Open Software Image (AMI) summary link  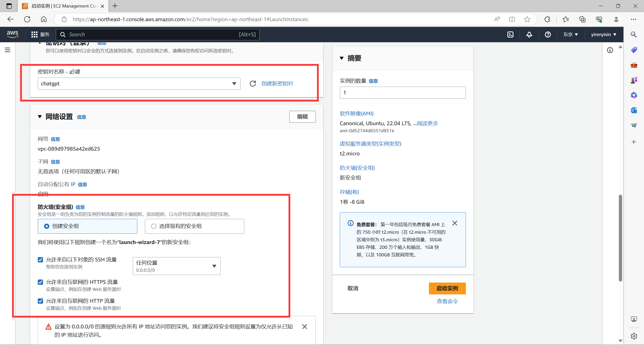point(356,114)
